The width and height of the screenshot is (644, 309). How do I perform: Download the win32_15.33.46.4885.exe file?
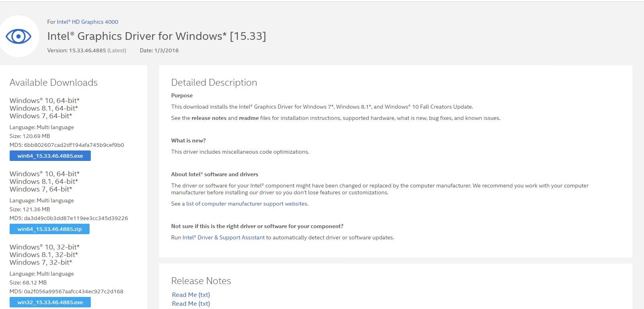50,302
